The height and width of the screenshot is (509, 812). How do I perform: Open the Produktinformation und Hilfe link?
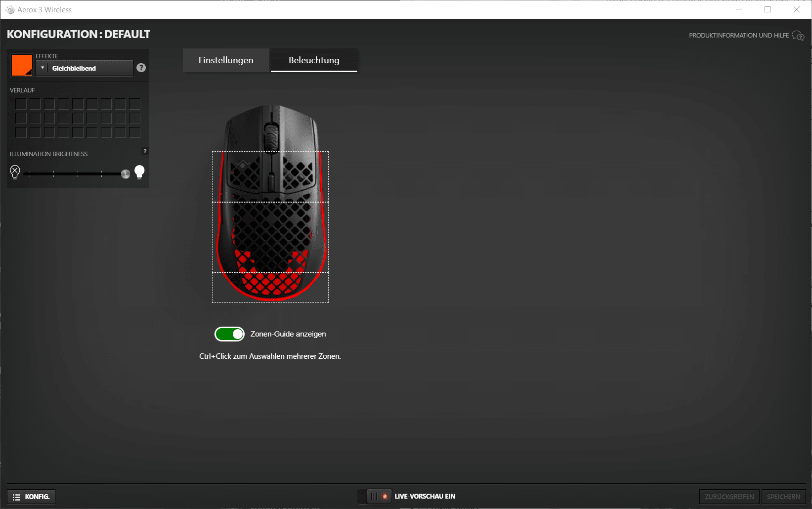[739, 36]
